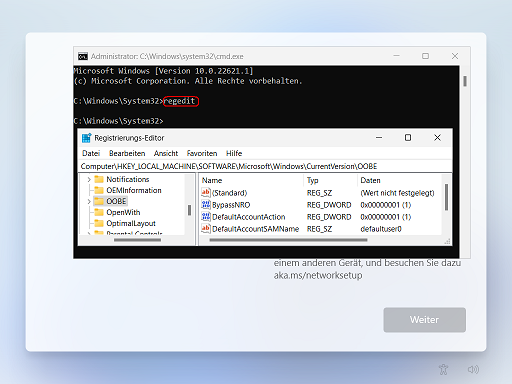This screenshot has height=384, width=512.
Task: Click the Weiter button
Action: [424, 320]
